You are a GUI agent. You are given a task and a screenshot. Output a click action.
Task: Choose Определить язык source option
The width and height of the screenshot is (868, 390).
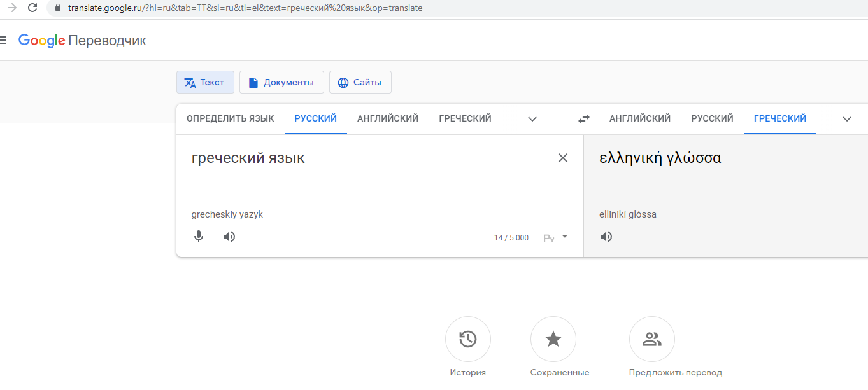[231, 118]
